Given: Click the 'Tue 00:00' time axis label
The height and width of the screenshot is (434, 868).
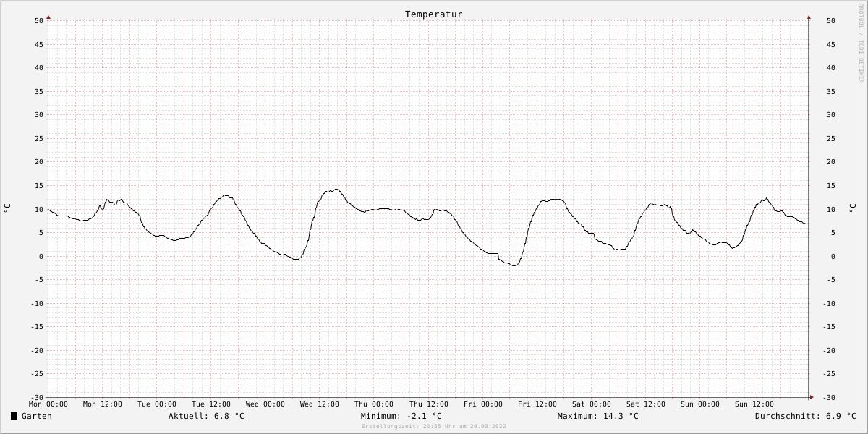Looking at the screenshot, I should (x=157, y=404).
